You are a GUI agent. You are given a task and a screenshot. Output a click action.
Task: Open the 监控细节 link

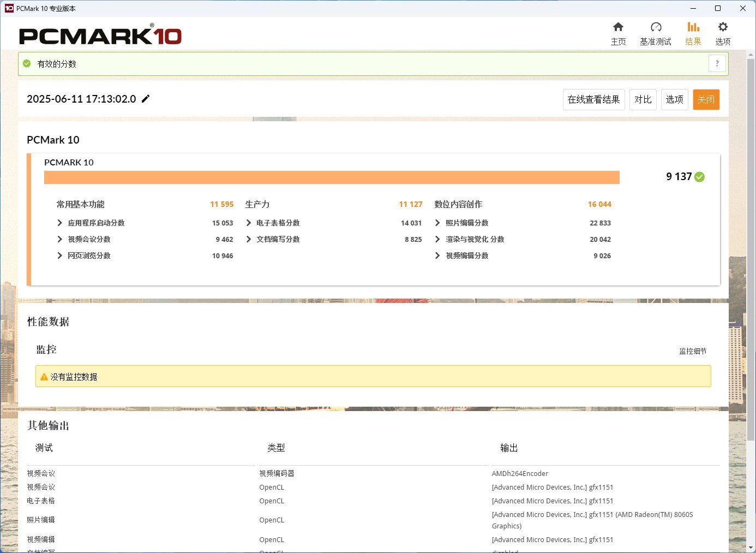692,351
